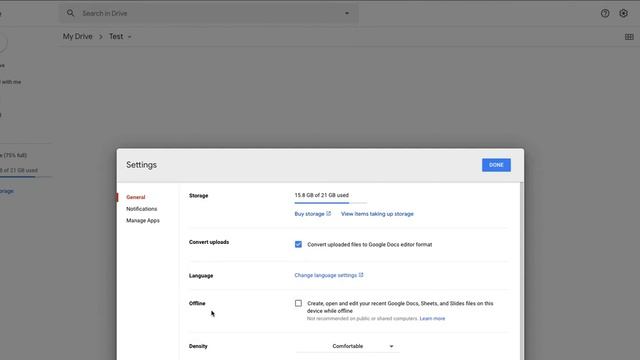Open the Buy storage link
640x360 pixels.
(309, 214)
